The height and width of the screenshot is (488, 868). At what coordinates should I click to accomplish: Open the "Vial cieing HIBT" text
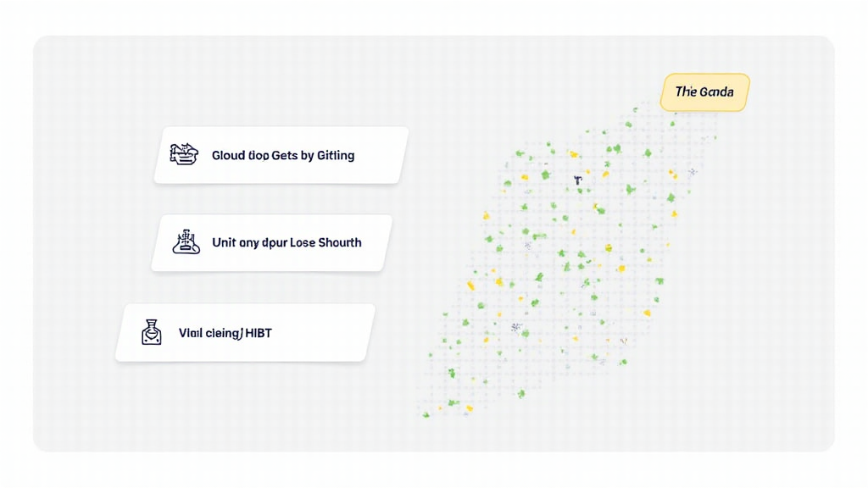[x=225, y=333]
